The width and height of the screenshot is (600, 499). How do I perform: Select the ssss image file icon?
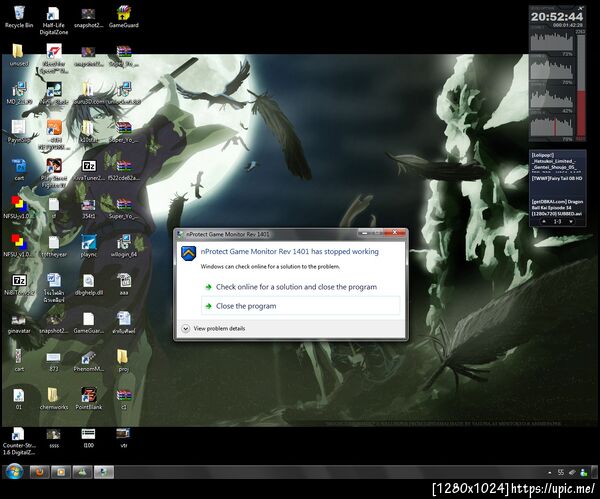(54, 438)
